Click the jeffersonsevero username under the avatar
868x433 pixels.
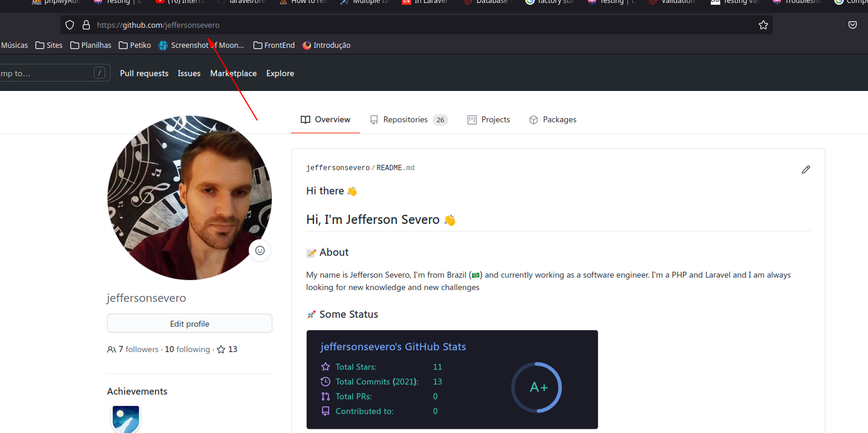[147, 298]
